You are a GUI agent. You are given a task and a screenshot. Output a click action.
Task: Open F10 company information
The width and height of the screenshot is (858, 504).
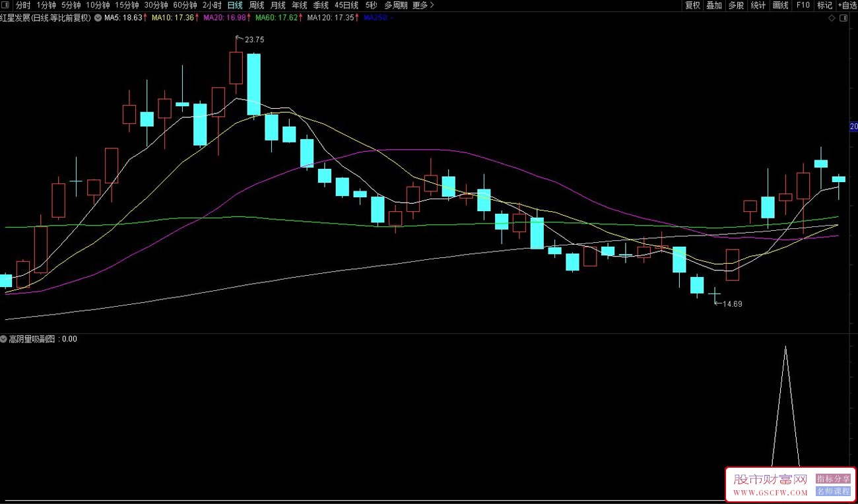pos(803,5)
